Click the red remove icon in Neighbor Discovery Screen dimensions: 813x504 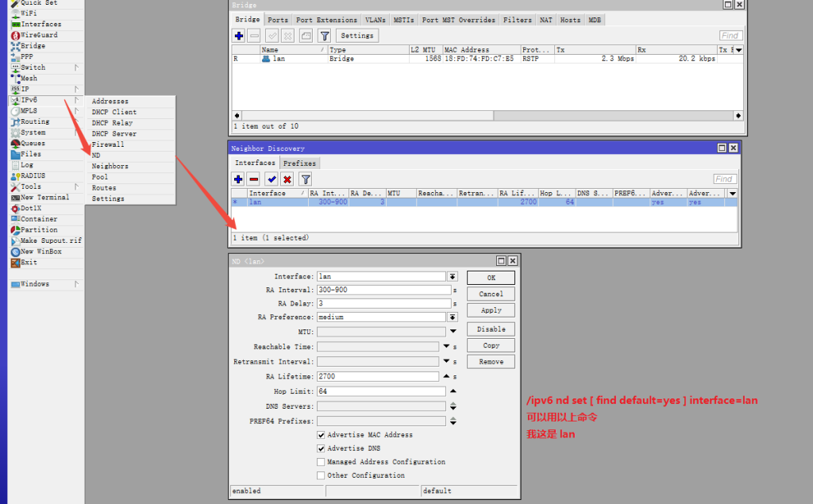[x=253, y=179]
